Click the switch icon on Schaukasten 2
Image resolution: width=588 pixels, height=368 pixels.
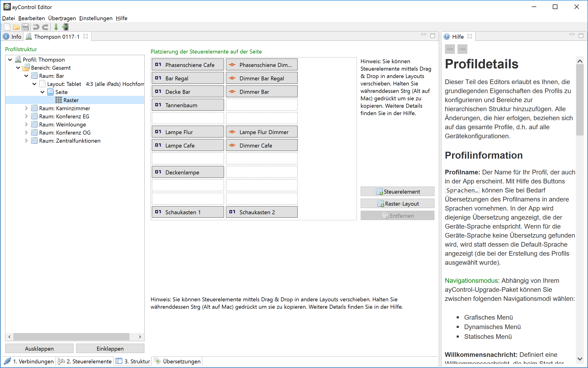(x=232, y=212)
